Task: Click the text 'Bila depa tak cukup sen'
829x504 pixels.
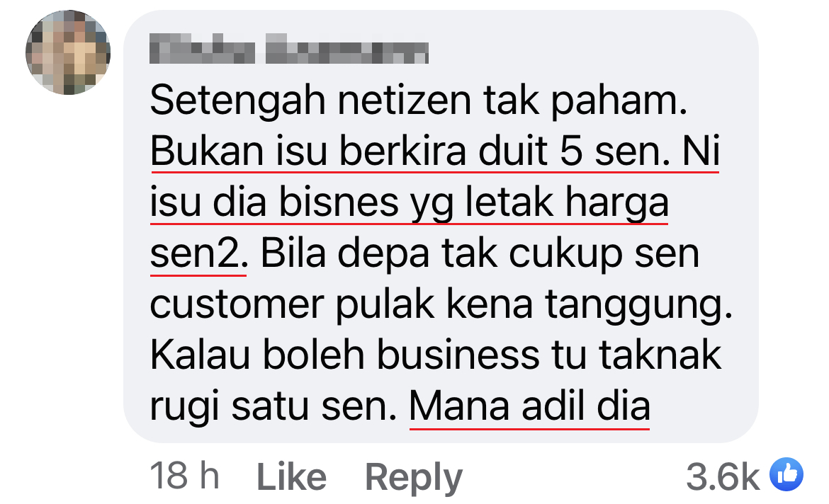Action: pos(480,254)
